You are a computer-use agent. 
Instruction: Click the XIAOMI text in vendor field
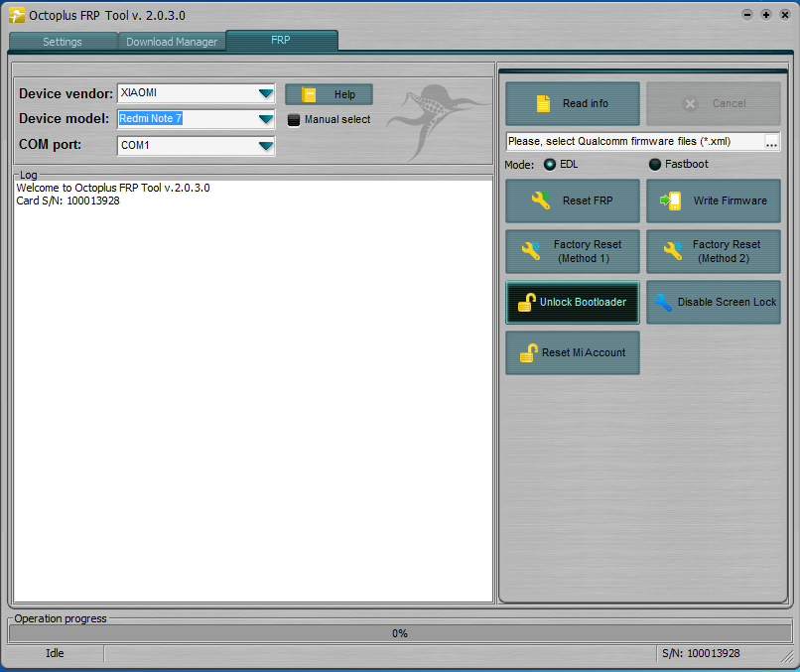coord(139,93)
